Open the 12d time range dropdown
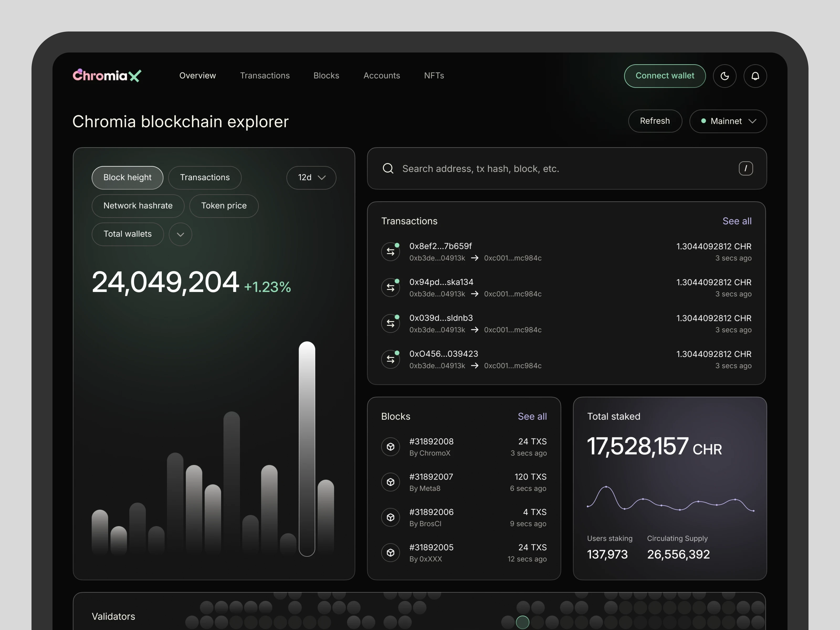Viewport: 840px width, 630px height. pos(311,177)
